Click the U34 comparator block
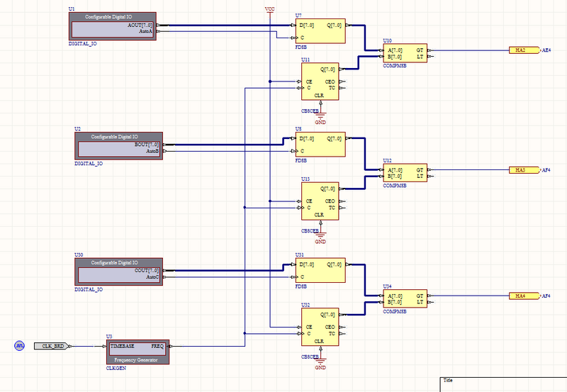 tap(405, 298)
